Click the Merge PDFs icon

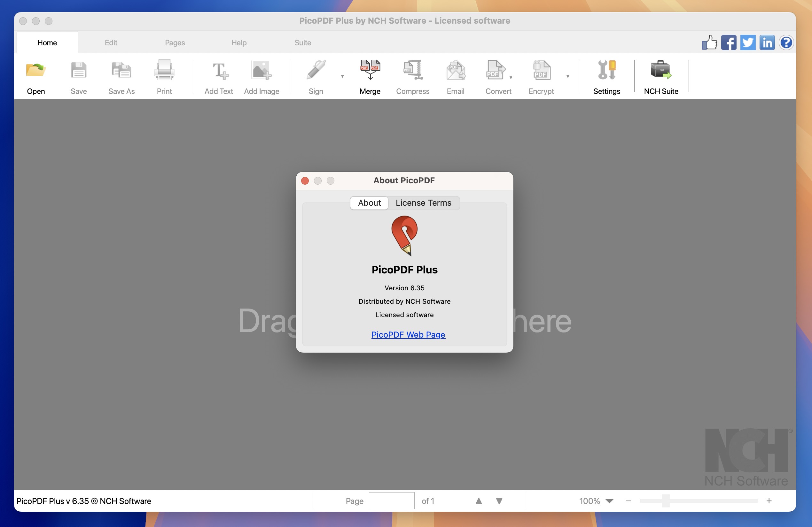point(370,70)
